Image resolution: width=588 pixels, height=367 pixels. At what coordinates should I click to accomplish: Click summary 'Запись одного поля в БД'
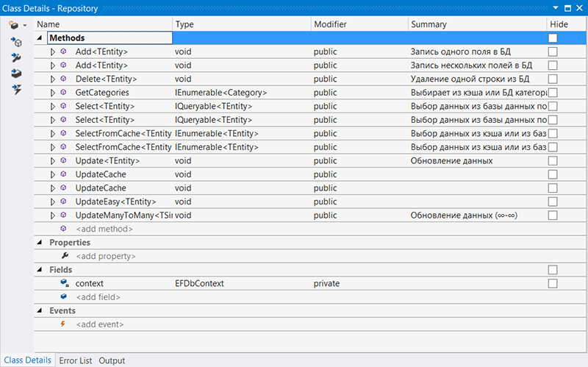[461, 51]
